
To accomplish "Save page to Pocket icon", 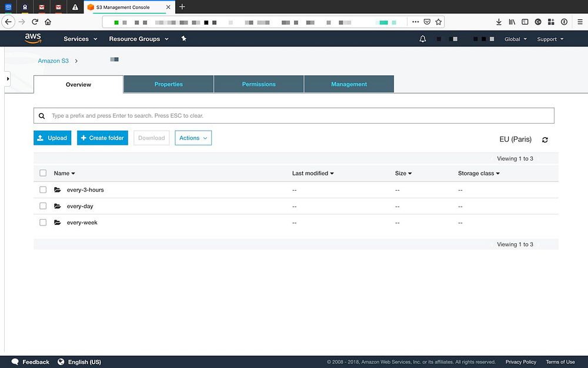I will click(x=427, y=22).
